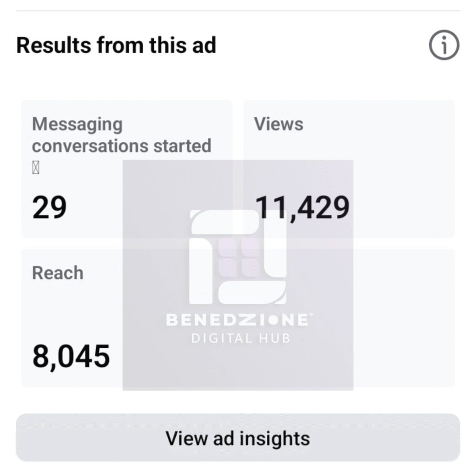Select the "Messaging conversations started" label
Viewport: 476px width, 476px height.
point(121,135)
